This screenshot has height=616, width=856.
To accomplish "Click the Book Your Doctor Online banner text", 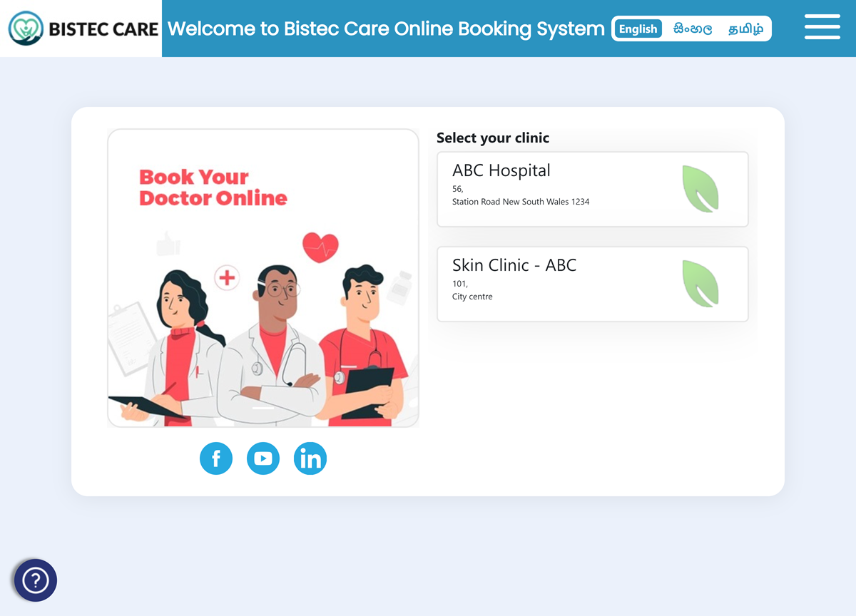I will (213, 188).
